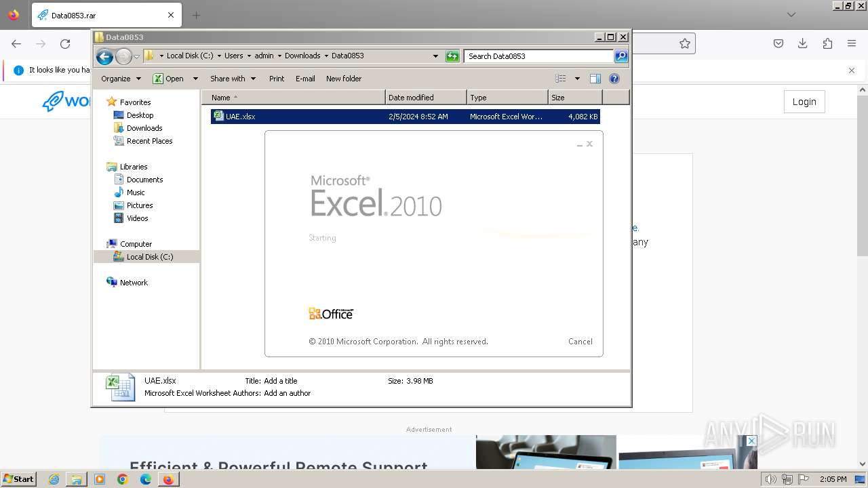Screen dimensions: 868x488
Task: Open the Organize menu
Action: [121, 79]
